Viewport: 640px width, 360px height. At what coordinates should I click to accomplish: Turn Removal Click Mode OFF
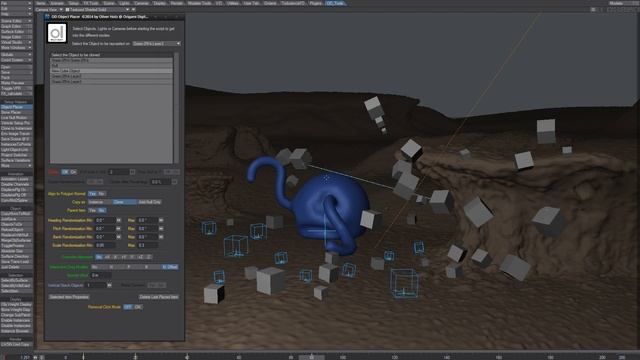tap(128, 307)
